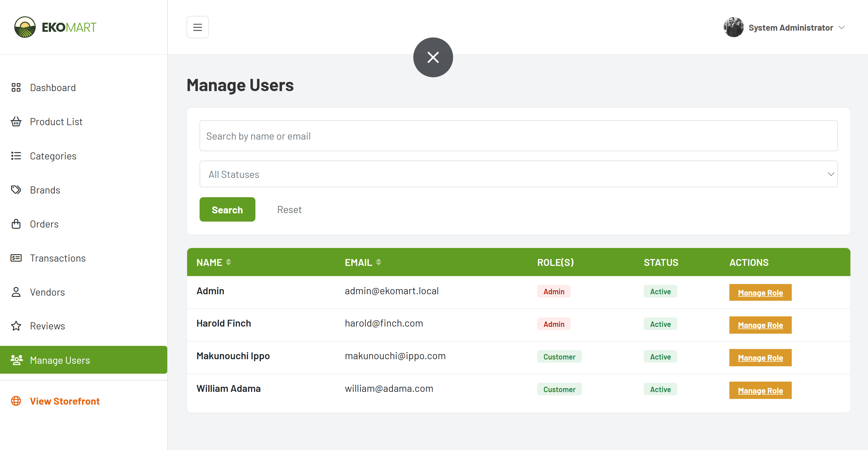Click the Transactions card icon
Screen dimensions: 868x450
[16, 258]
